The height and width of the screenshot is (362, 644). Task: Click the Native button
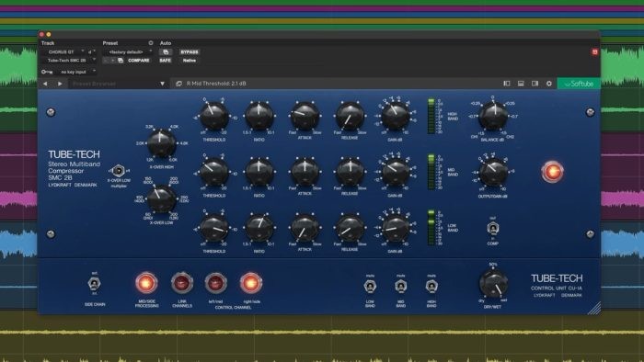pos(190,61)
